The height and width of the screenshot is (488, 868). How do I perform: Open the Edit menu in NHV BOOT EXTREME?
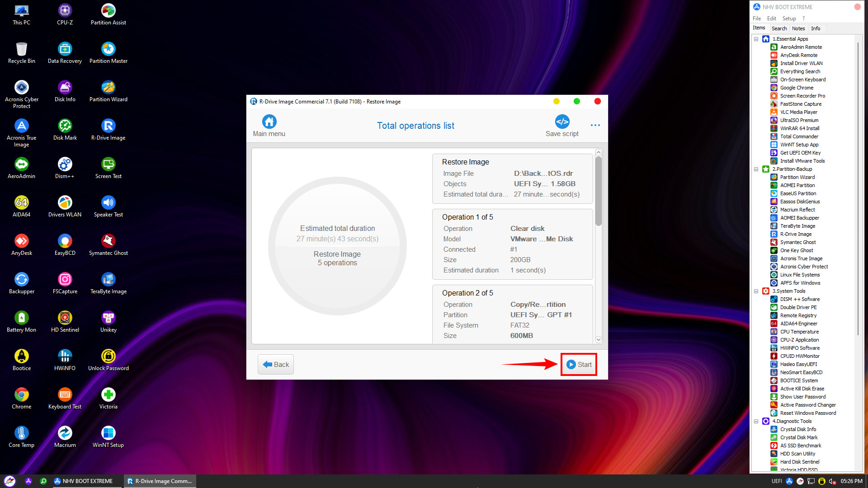pyautogui.click(x=771, y=19)
